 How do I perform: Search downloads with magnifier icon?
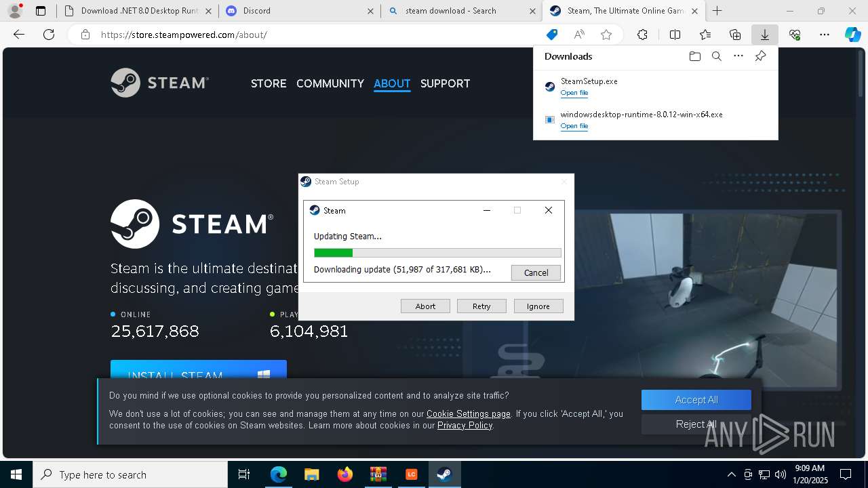tap(716, 56)
